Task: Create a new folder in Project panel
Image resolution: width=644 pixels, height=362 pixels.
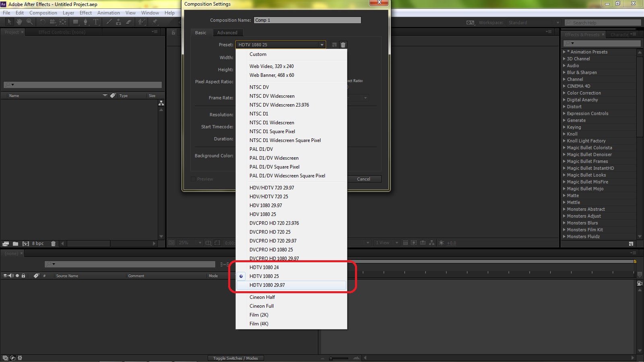Action: pos(15,243)
